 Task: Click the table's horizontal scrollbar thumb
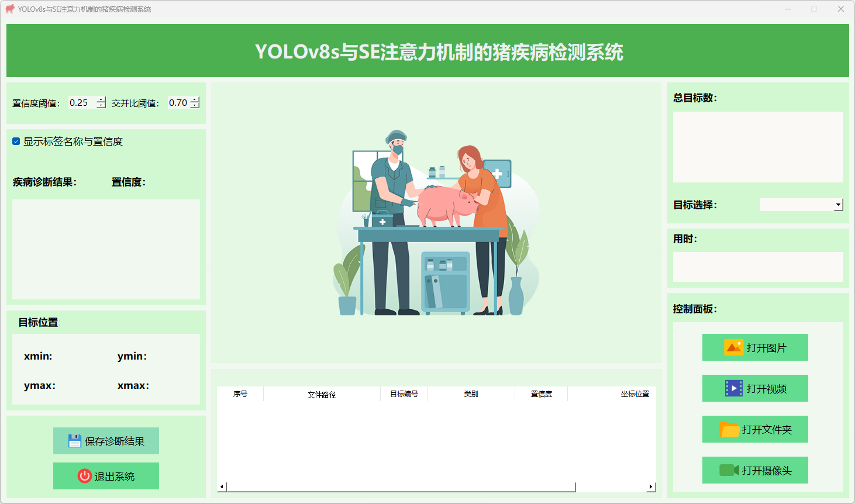[x=401, y=487]
